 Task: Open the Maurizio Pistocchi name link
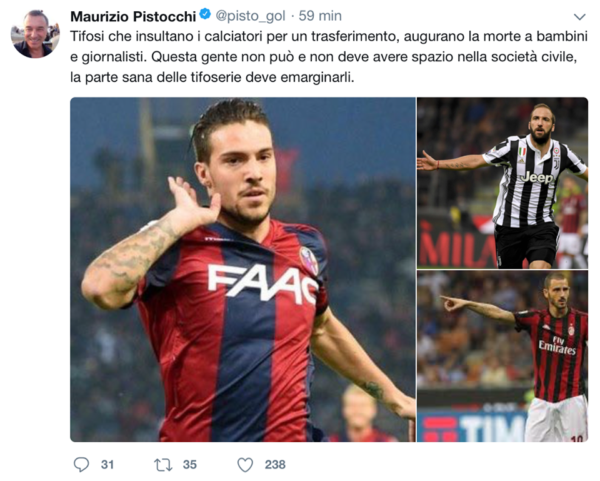133,16
